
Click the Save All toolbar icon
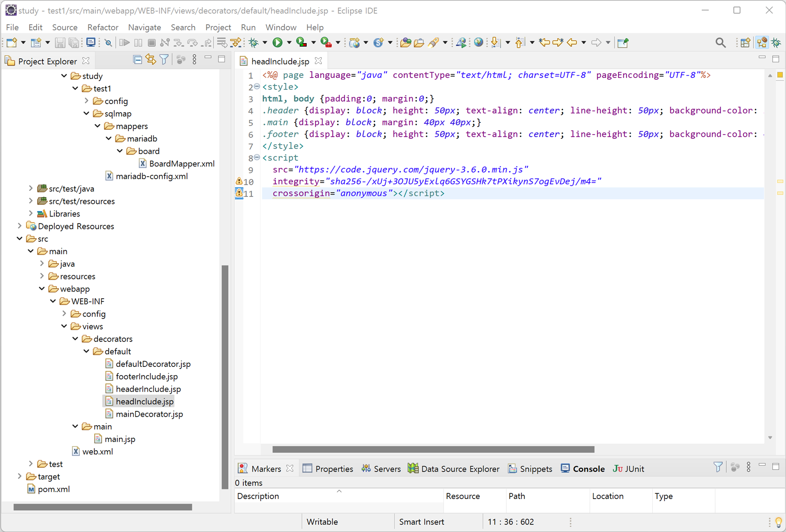click(x=74, y=43)
